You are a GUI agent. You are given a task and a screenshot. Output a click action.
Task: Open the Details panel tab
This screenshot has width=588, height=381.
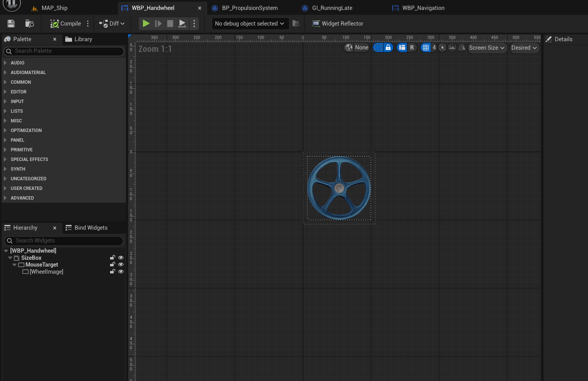pyautogui.click(x=559, y=39)
